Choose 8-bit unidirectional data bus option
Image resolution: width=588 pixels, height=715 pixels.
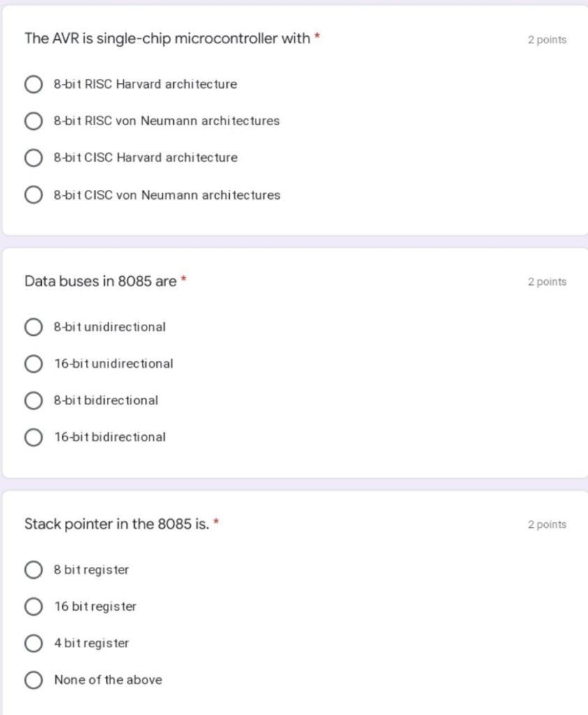tap(34, 327)
